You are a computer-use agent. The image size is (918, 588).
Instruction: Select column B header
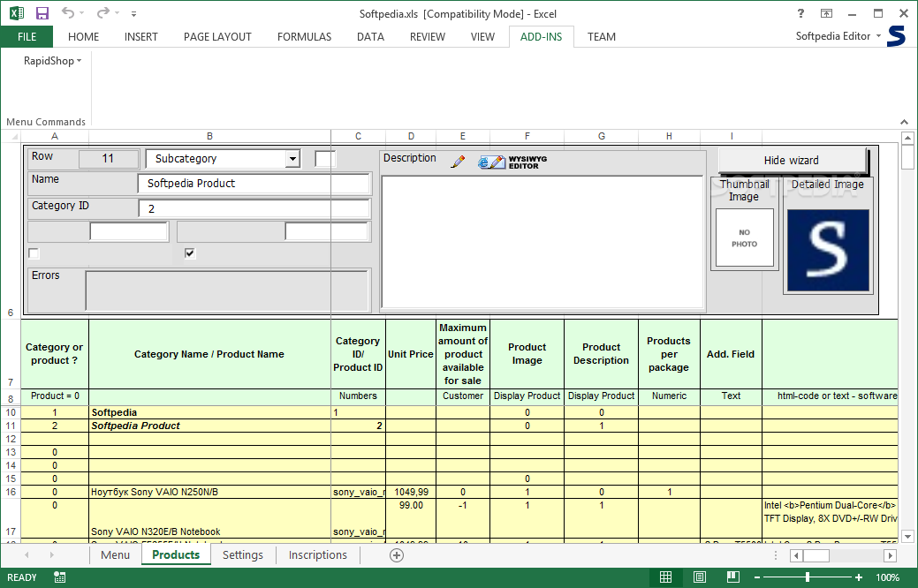coord(209,136)
